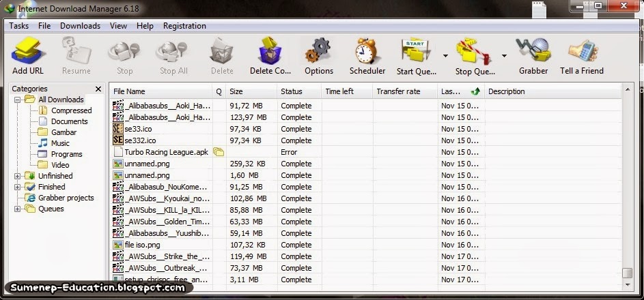Select the _AWSubs__Strike_the download row
Screen dimensions: 644x300
[365, 256]
